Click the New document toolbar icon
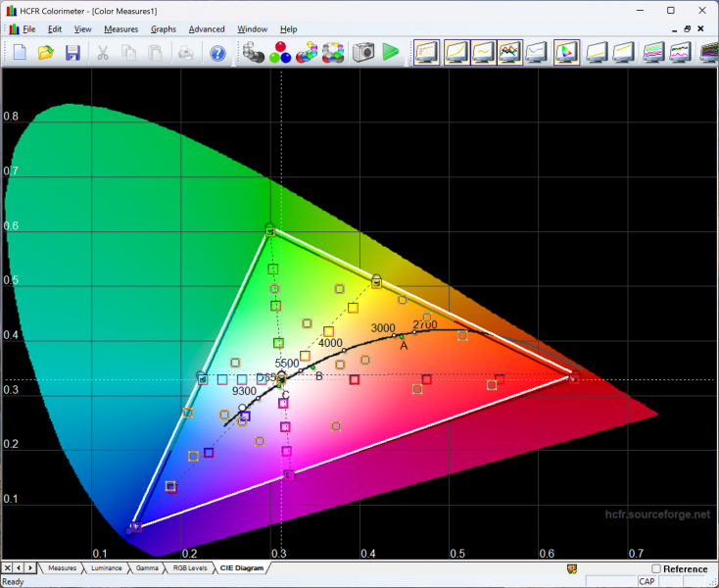719x588 pixels. [20, 52]
